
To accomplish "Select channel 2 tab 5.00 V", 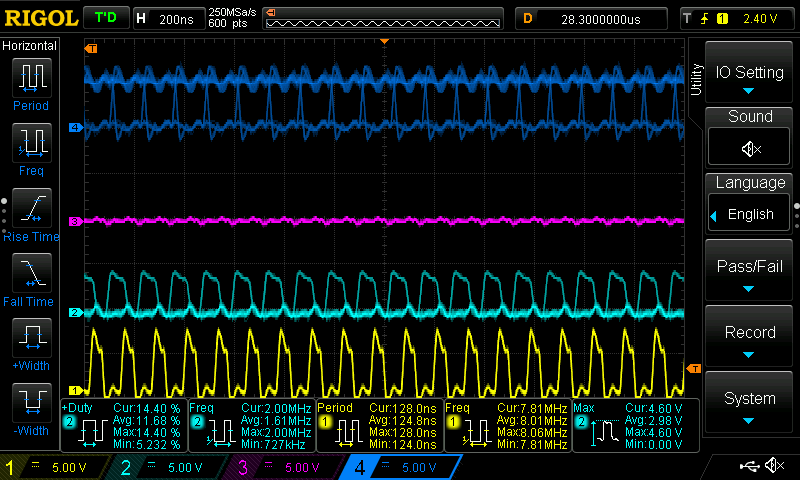I will click(x=171, y=467).
